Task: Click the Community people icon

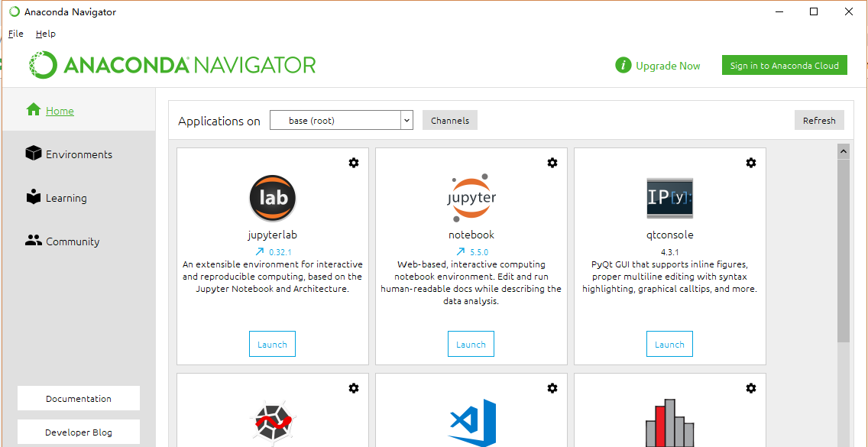Action: point(34,241)
